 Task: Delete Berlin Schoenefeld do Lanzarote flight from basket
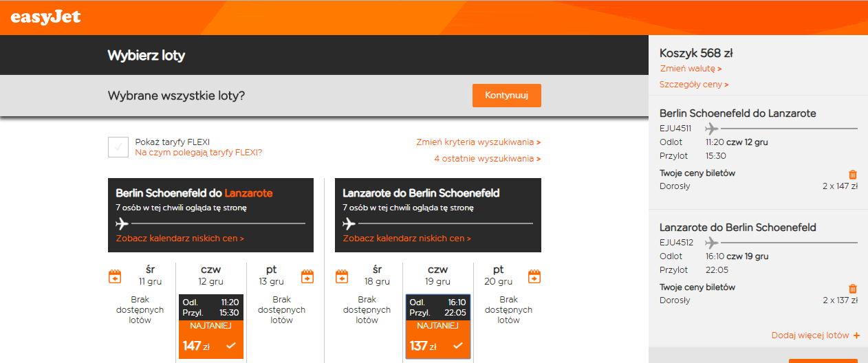[853, 175]
